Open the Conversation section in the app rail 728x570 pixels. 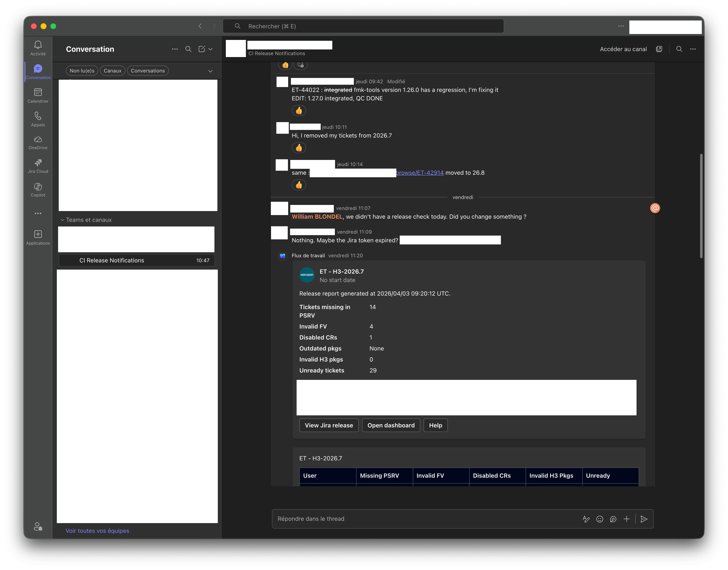38,72
